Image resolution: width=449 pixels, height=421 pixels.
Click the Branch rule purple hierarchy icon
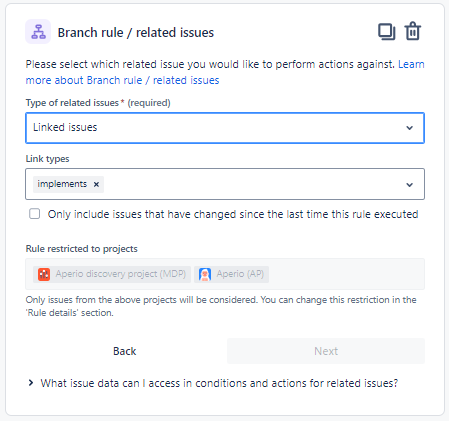coord(38,32)
